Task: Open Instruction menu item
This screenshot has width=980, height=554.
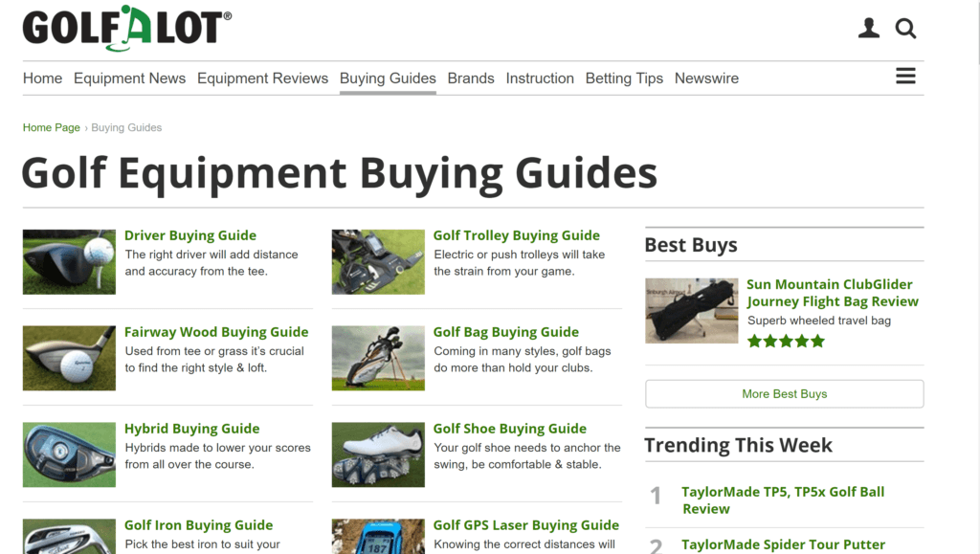Action: (540, 78)
